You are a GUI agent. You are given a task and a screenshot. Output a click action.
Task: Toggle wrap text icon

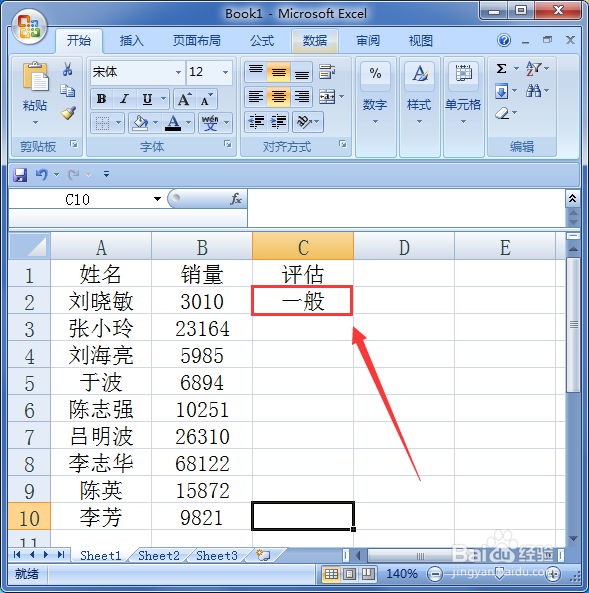327,71
